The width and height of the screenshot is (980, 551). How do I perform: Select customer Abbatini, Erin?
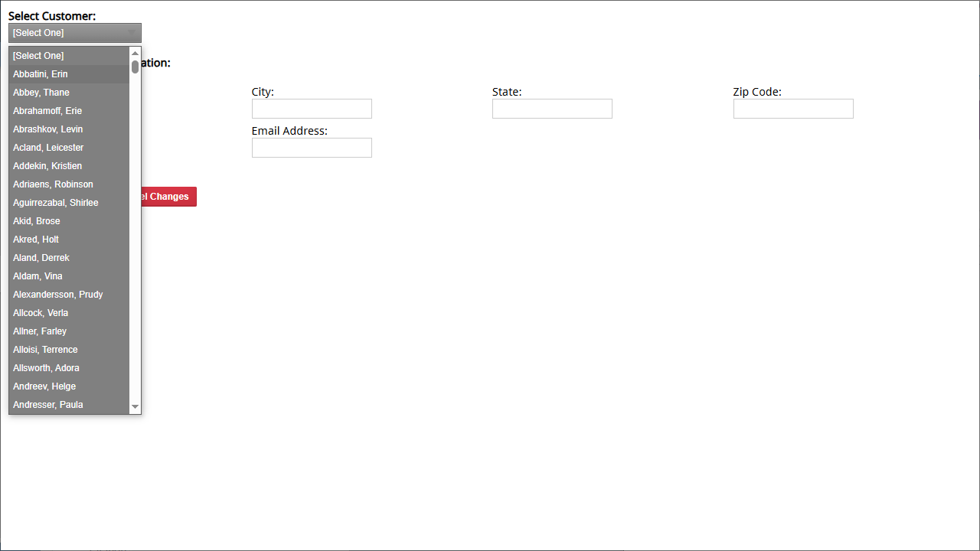(69, 74)
